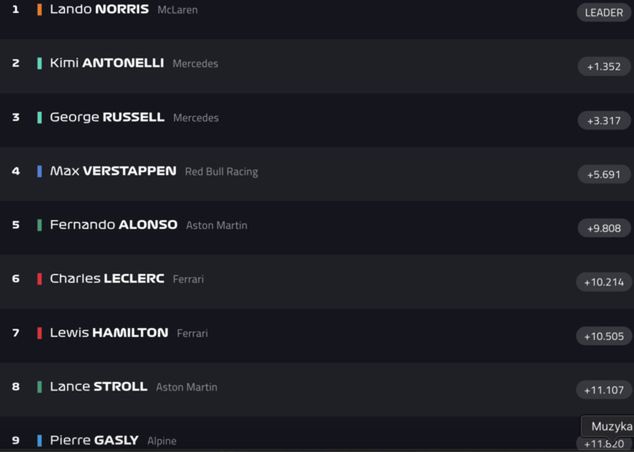Viewport: 634px width, 452px height.
Task: Click the Red Bull Racing team label
Action: click(221, 172)
